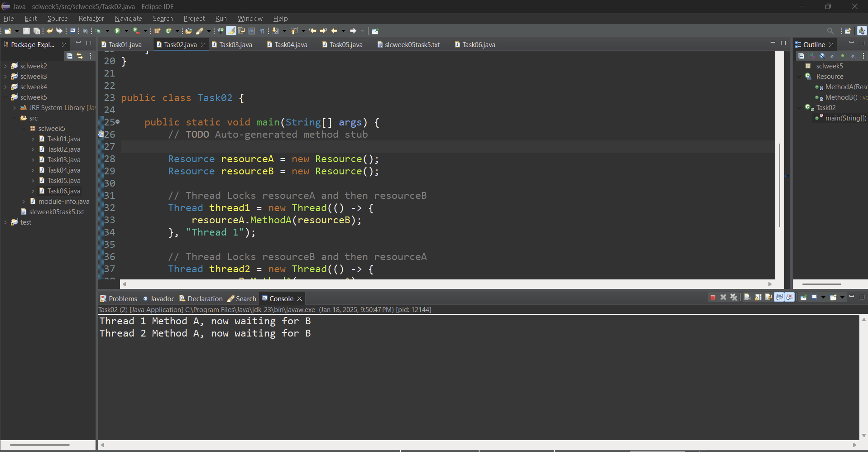Click the New Java Class toolbar icon

click(168, 31)
